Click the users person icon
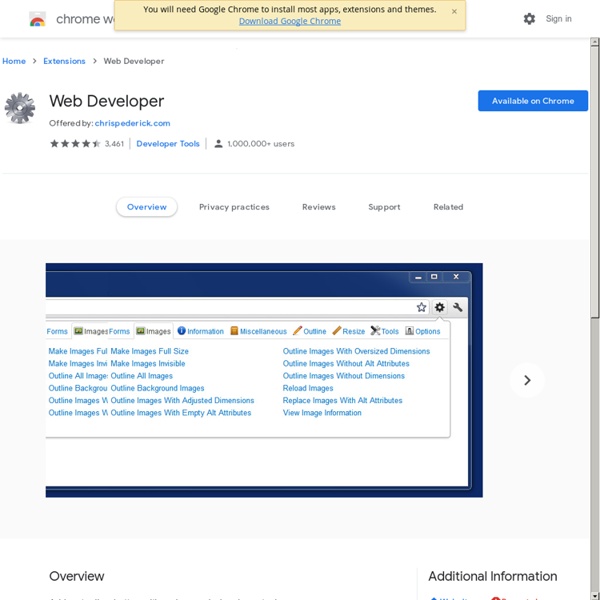The image size is (600, 600). 218,144
